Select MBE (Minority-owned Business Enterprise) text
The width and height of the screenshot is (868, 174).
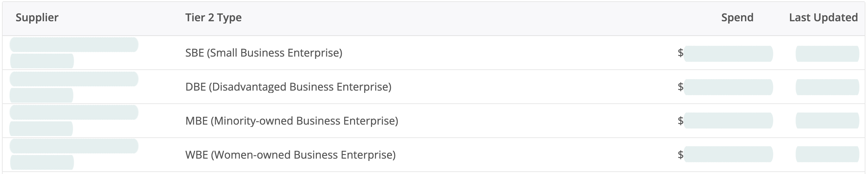click(291, 121)
